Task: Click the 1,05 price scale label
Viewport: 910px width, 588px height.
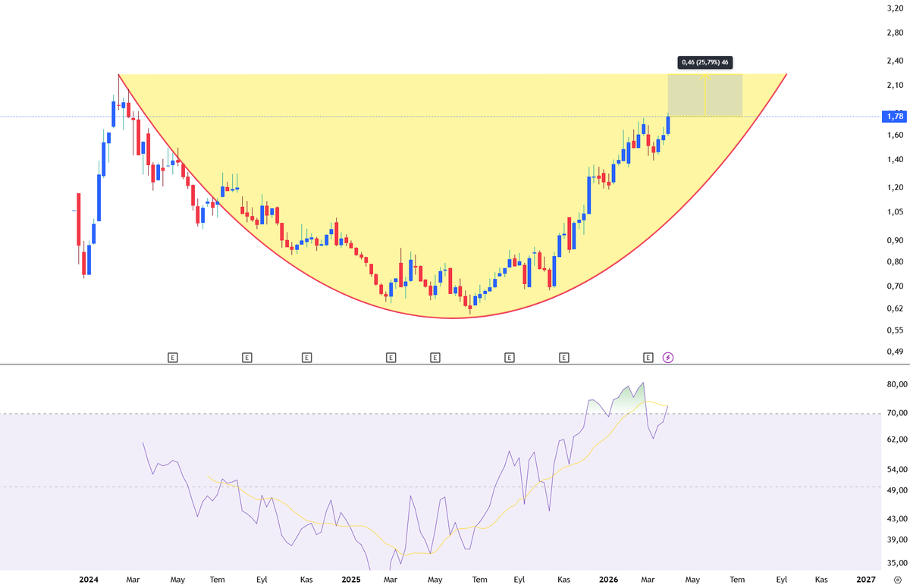Action: [895, 212]
